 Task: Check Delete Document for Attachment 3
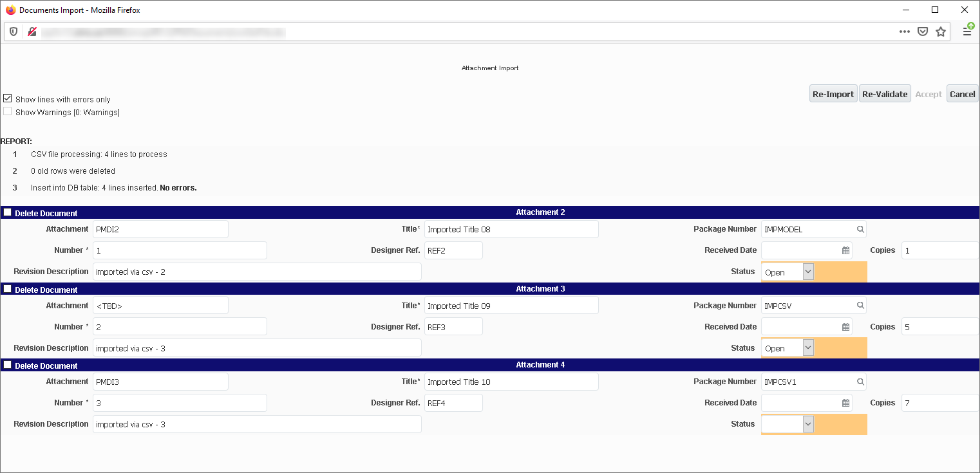(7, 288)
